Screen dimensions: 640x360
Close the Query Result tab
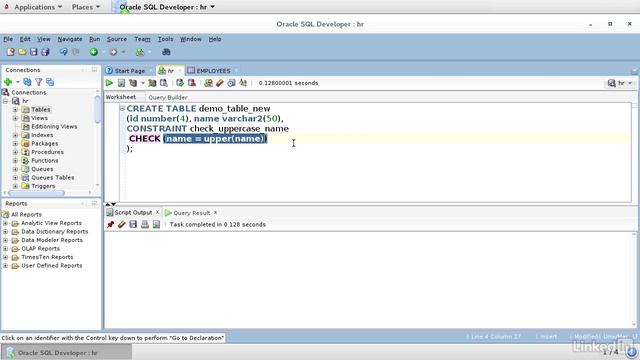point(216,212)
